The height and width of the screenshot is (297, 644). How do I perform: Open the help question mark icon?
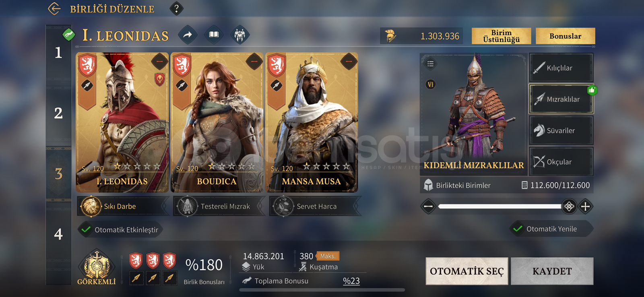[x=176, y=8]
